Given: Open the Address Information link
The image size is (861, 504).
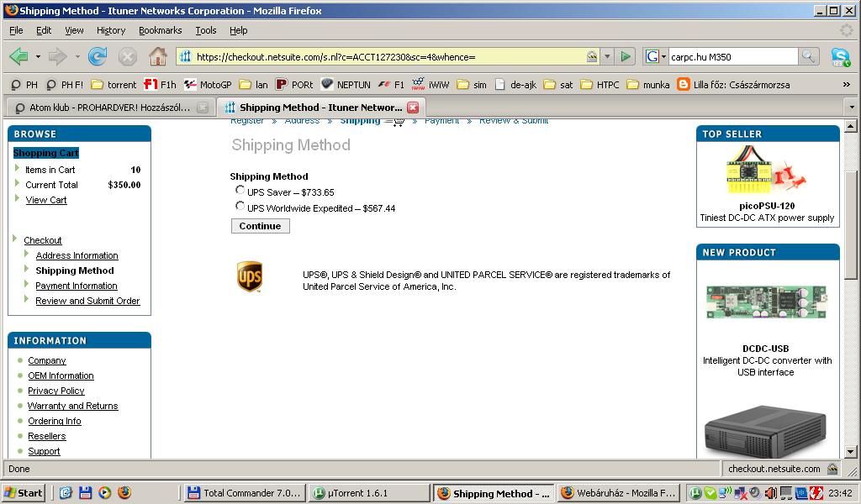Looking at the screenshot, I should [x=77, y=255].
